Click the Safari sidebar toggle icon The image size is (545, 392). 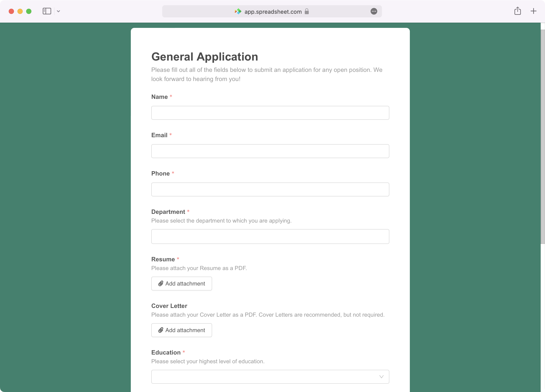click(x=47, y=11)
